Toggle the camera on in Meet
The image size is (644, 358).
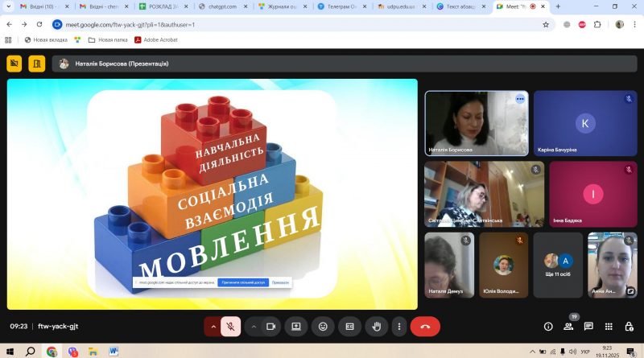click(x=270, y=327)
